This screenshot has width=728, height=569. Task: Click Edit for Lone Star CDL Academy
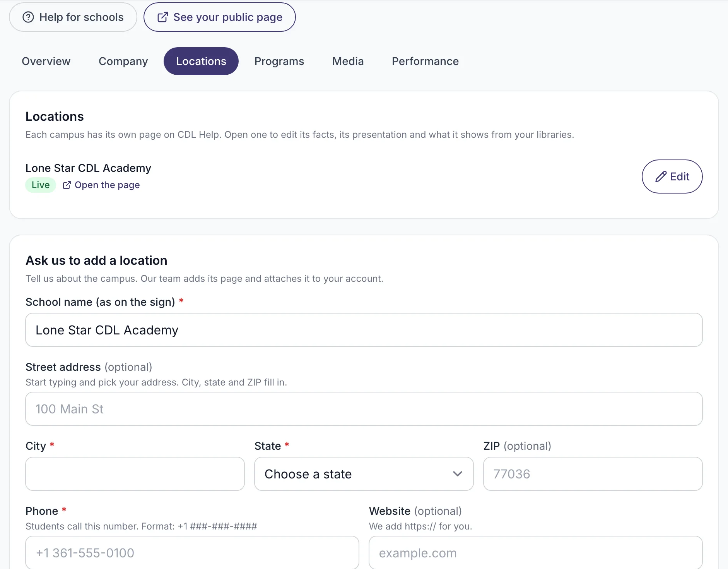(672, 177)
